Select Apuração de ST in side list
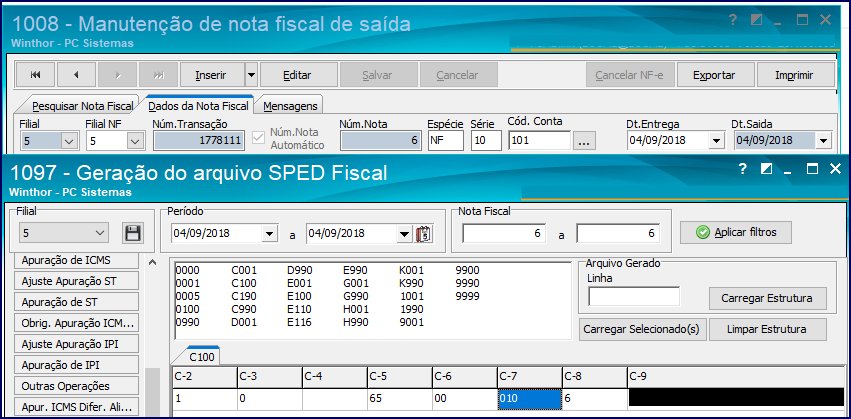 coord(77,302)
